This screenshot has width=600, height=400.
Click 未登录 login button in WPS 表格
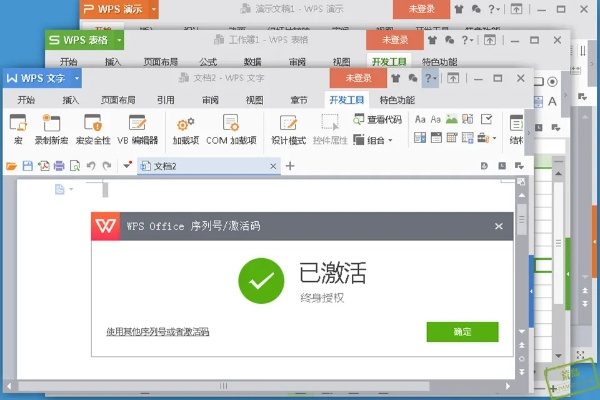395,40
